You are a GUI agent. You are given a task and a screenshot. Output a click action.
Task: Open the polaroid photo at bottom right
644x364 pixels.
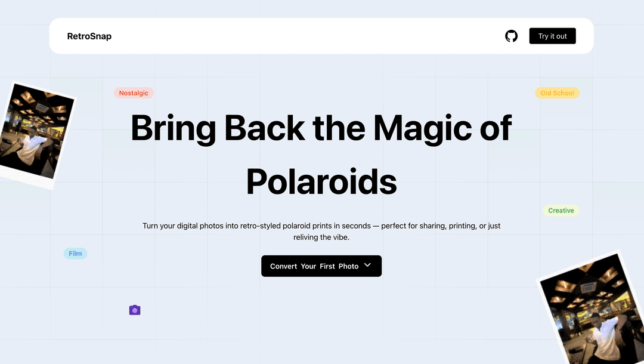pos(590,310)
